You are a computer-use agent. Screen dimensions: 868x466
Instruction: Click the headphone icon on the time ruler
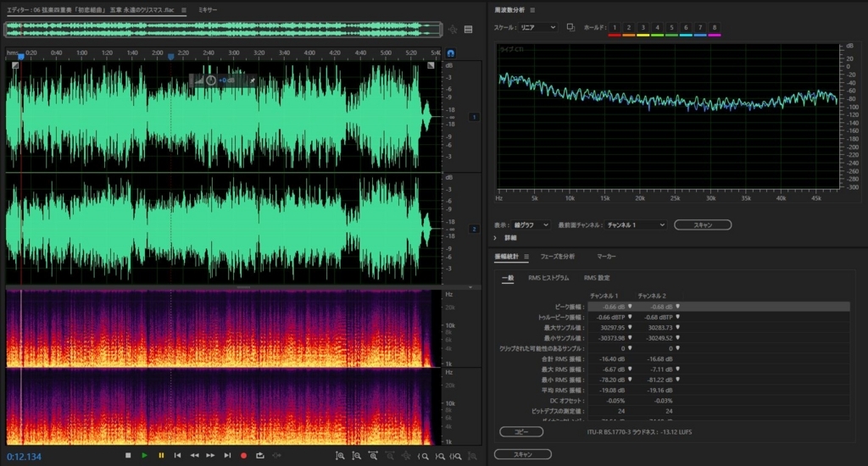coord(451,53)
